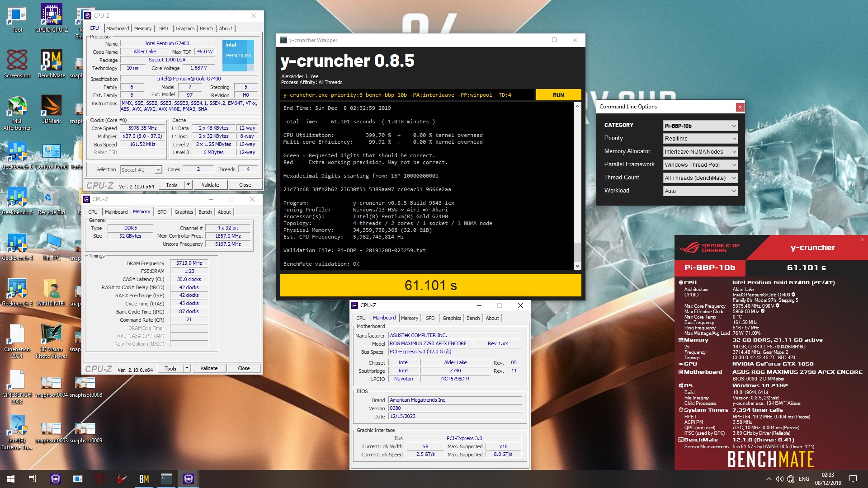Screen dimensions: 868x488
Task: Launch Cinebench 2024 desktop icon
Action: 17,341
